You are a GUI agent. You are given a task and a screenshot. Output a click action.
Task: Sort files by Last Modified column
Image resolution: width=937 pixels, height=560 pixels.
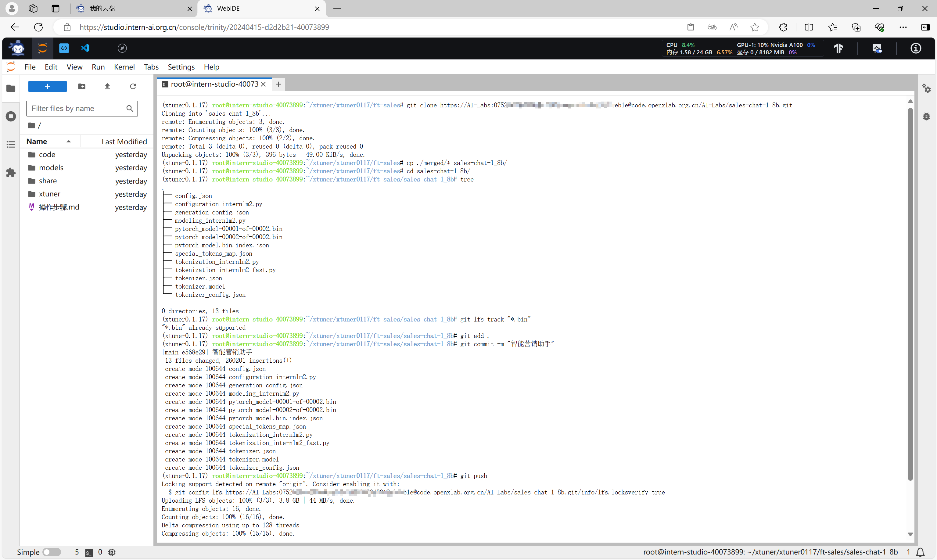[x=117, y=142]
